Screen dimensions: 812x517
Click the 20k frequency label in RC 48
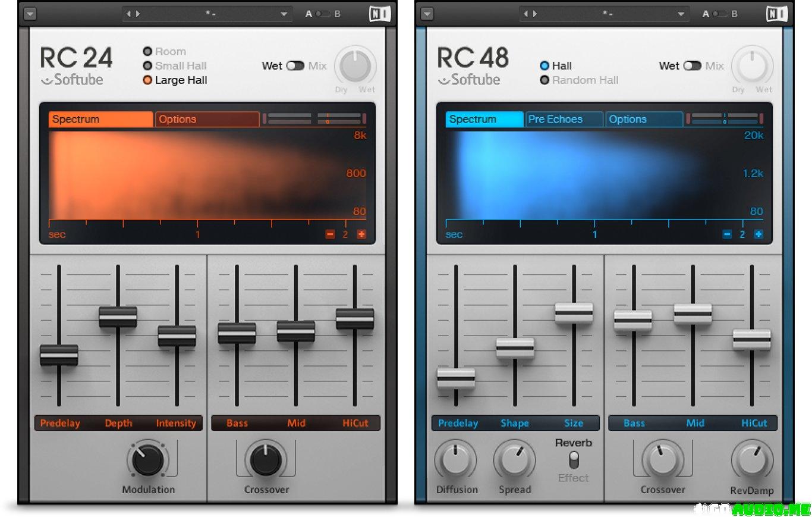click(754, 136)
